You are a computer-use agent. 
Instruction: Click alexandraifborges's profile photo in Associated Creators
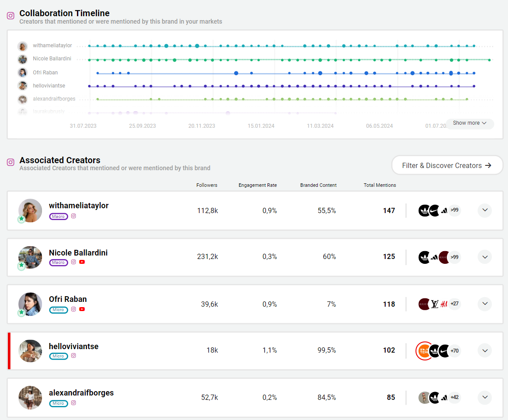[30, 397]
